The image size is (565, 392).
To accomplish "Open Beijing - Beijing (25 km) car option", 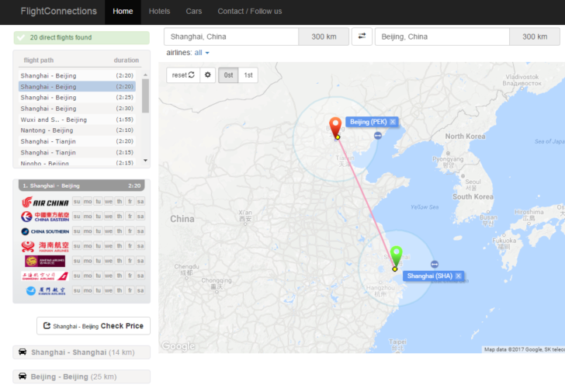I will [x=81, y=377].
